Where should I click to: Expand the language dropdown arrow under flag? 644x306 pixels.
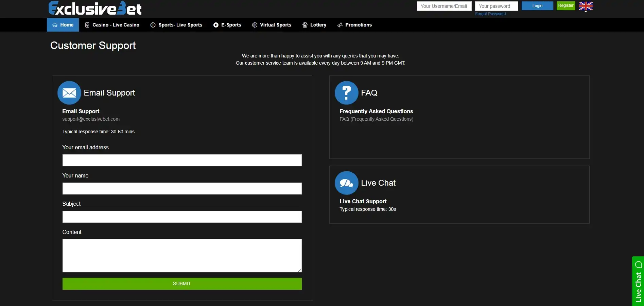pos(586,12)
